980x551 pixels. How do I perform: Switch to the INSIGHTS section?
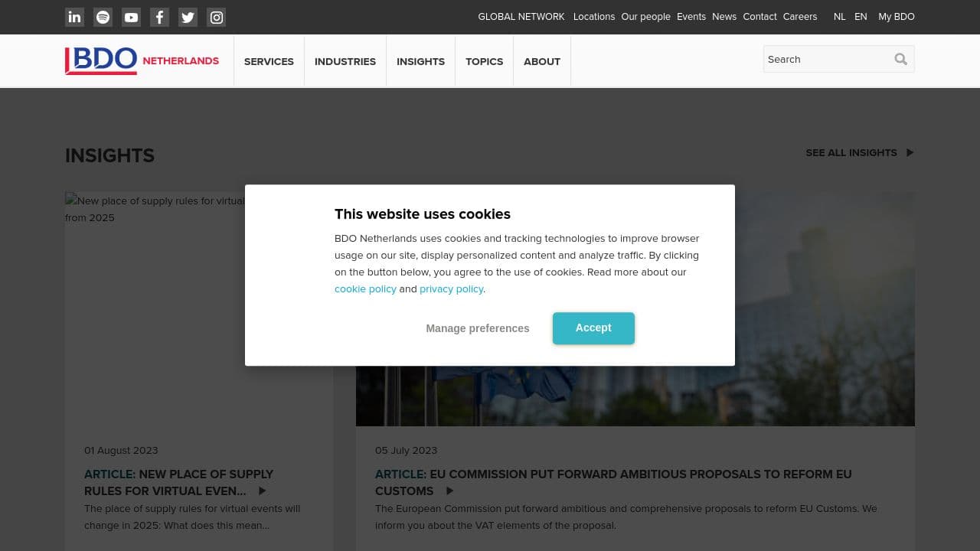[x=420, y=61]
